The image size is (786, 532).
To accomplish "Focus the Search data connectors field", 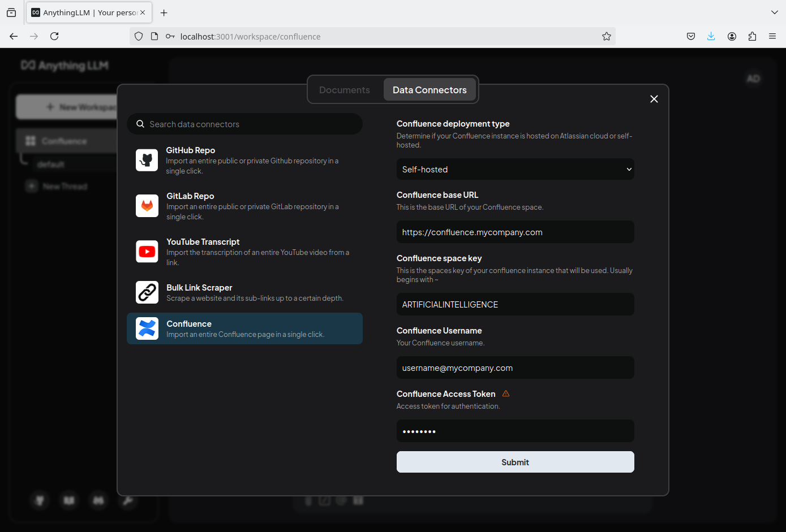I will pos(244,124).
